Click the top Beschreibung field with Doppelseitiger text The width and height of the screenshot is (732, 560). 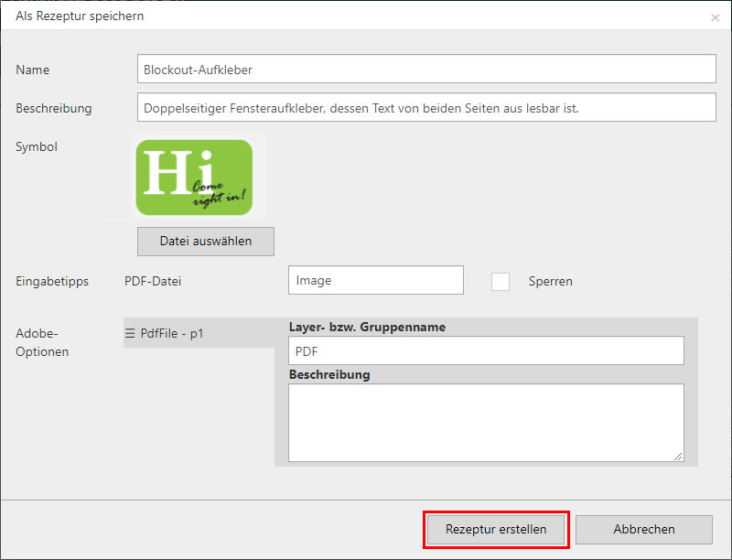pos(426,107)
